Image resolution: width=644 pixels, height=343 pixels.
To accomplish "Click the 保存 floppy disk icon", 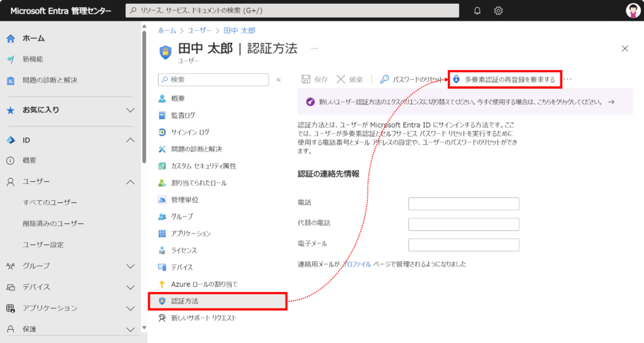I will tap(306, 79).
